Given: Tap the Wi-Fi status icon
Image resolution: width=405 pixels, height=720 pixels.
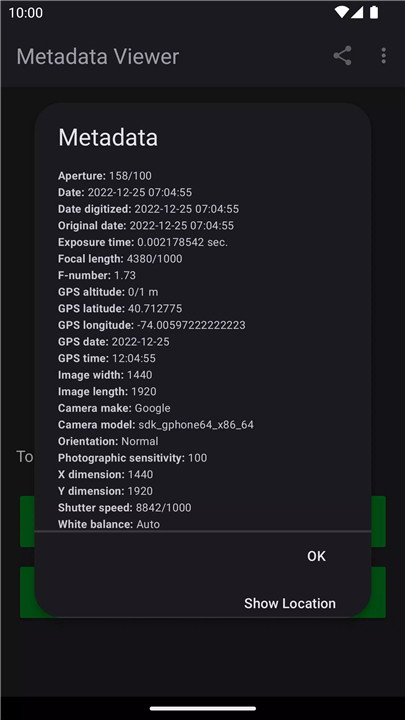Looking at the screenshot, I should click(342, 12).
